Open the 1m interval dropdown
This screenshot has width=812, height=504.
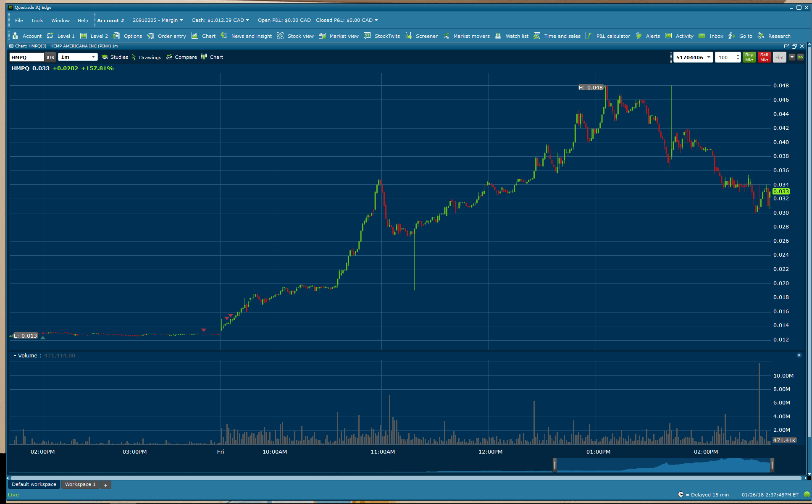(x=78, y=57)
